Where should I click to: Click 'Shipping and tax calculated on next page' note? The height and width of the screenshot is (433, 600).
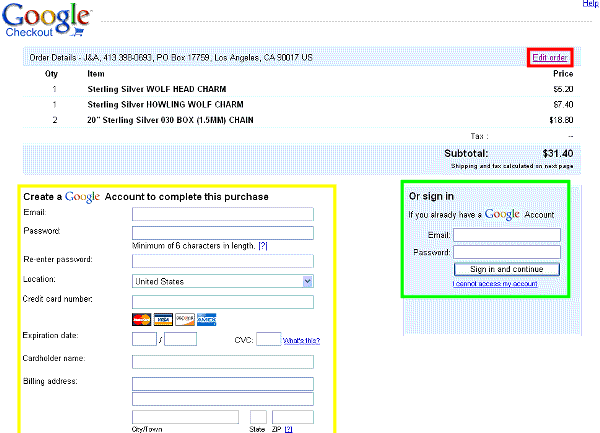point(512,166)
